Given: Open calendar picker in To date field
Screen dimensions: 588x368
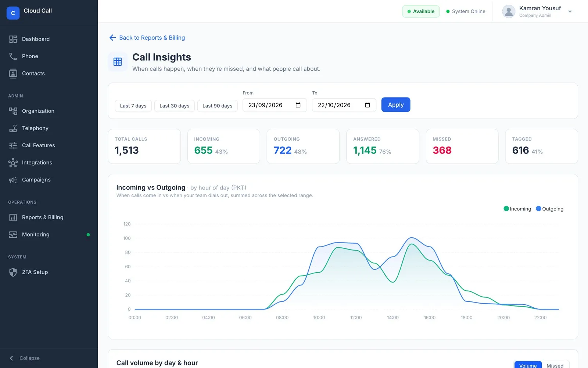Looking at the screenshot, I should coord(367,105).
